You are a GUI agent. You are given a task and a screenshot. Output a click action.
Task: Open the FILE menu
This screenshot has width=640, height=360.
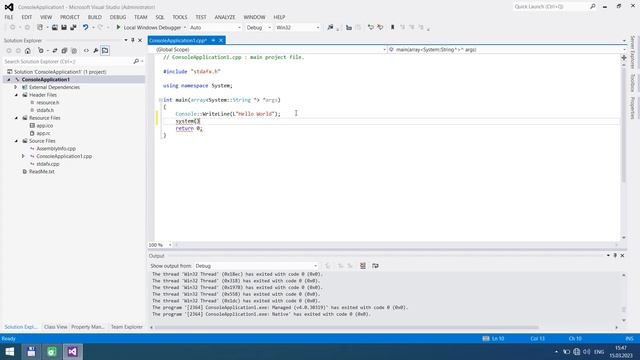point(9,17)
